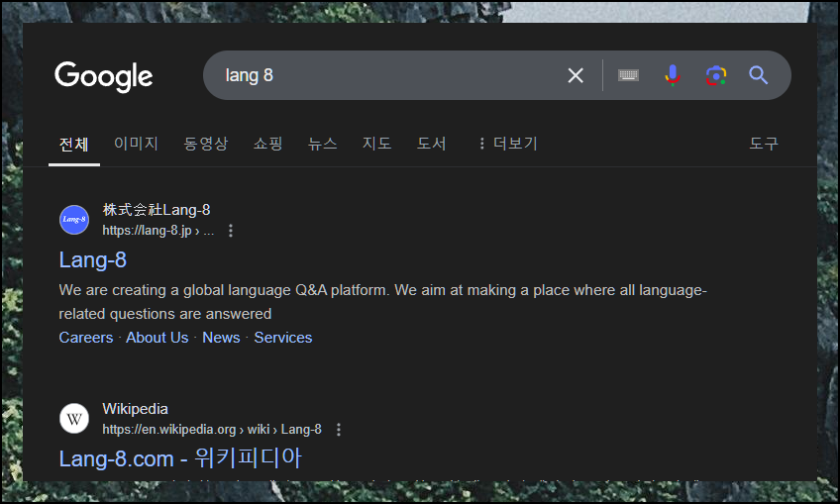Viewport: 840px width, 504px height.
Task: Open the 쇼핑 tab
Action: [x=267, y=144]
